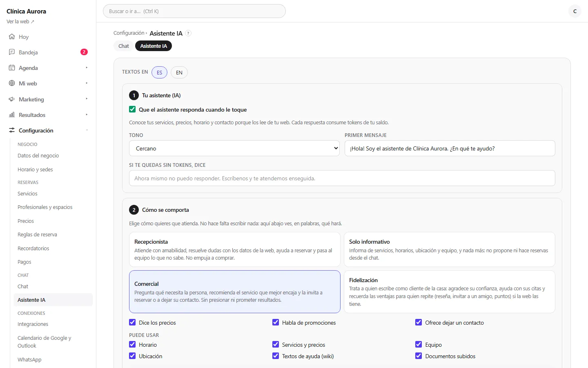Uncheck 'Dice los precios'
Viewport: 588px width, 368px height.
(x=132, y=322)
